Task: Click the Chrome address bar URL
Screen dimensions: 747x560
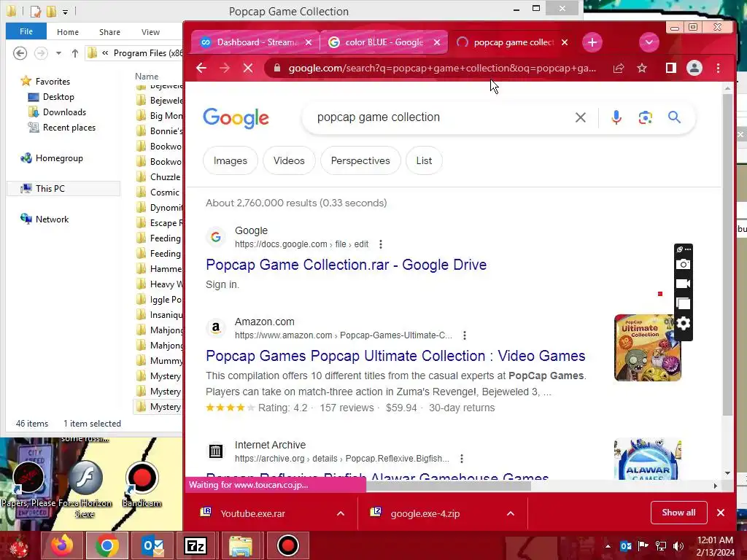Action: (x=442, y=68)
